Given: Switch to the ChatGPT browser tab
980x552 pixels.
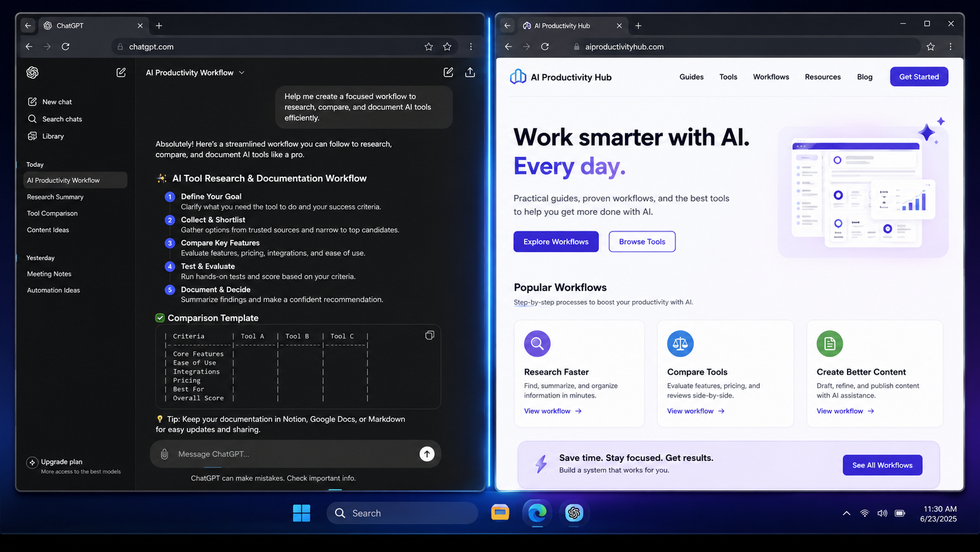Looking at the screenshot, I should coord(94,26).
